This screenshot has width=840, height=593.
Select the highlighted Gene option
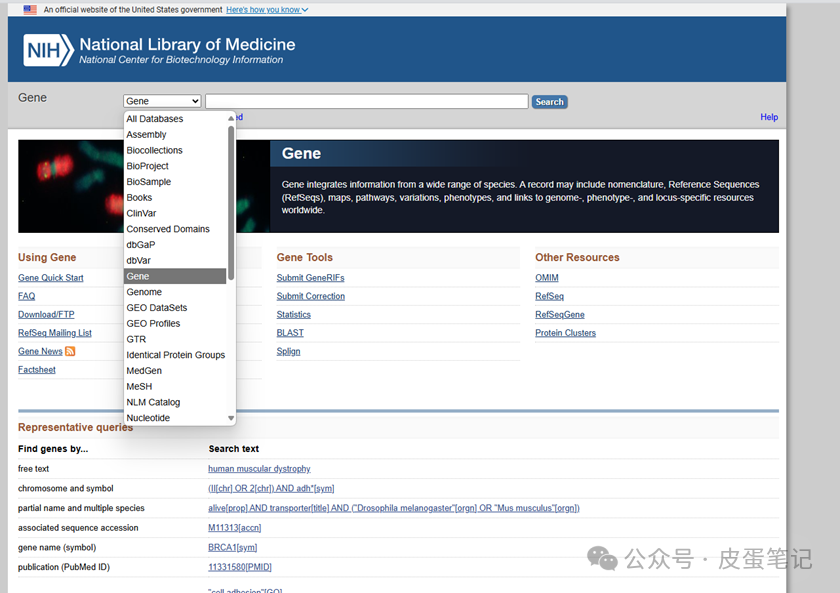pos(175,276)
